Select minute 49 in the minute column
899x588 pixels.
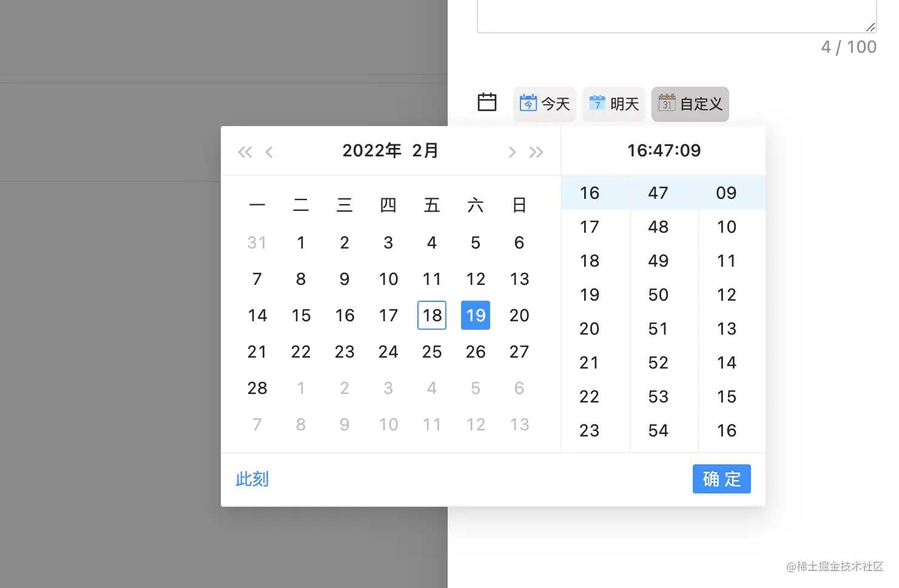664,261
